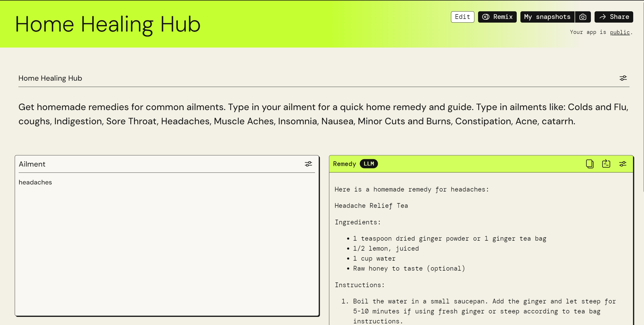Click the Remedy header label

point(344,164)
